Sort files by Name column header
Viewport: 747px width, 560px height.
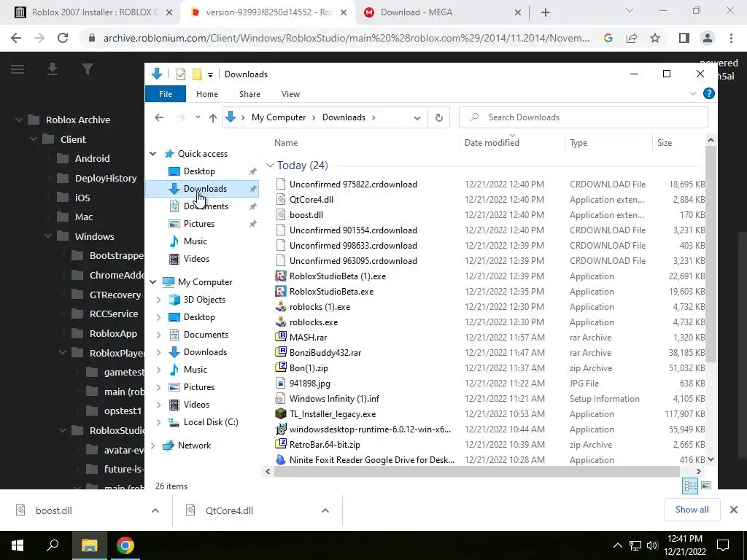pos(286,142)
